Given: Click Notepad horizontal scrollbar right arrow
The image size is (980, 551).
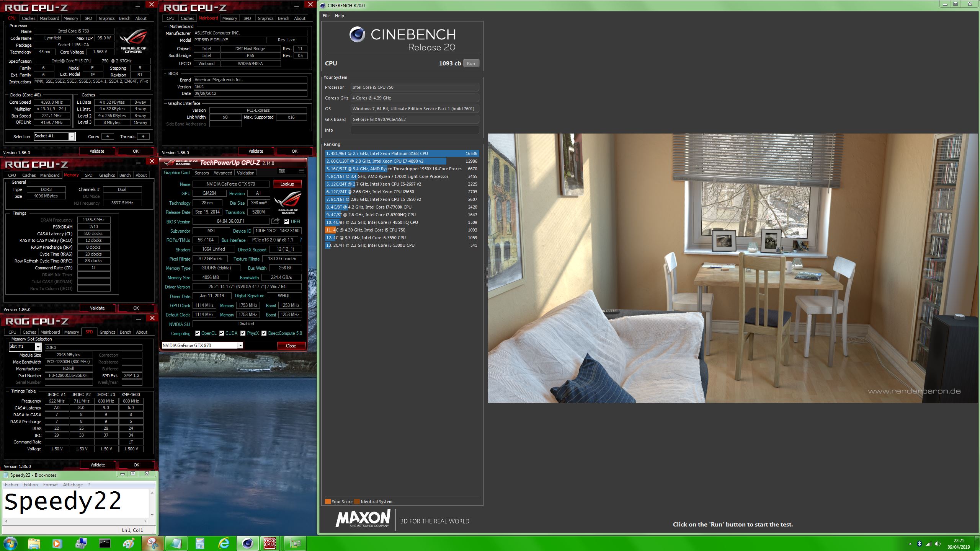Looking at the screenshot, I should [x=145, y=521].
